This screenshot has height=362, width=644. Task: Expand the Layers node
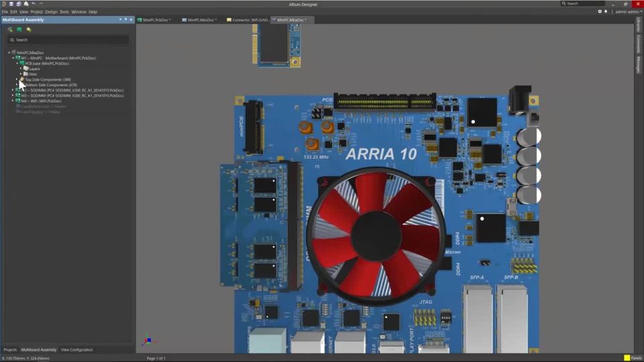(x=21, y=69)
